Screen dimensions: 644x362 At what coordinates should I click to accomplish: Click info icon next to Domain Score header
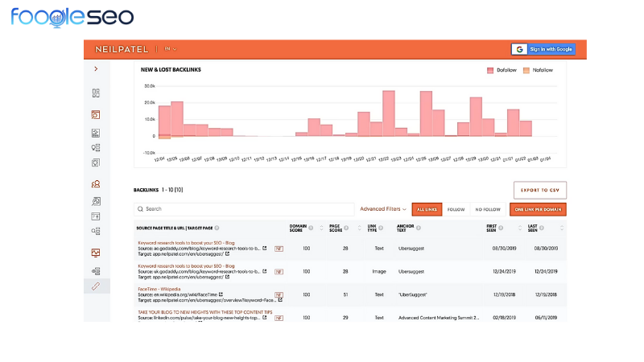[311, 228]
